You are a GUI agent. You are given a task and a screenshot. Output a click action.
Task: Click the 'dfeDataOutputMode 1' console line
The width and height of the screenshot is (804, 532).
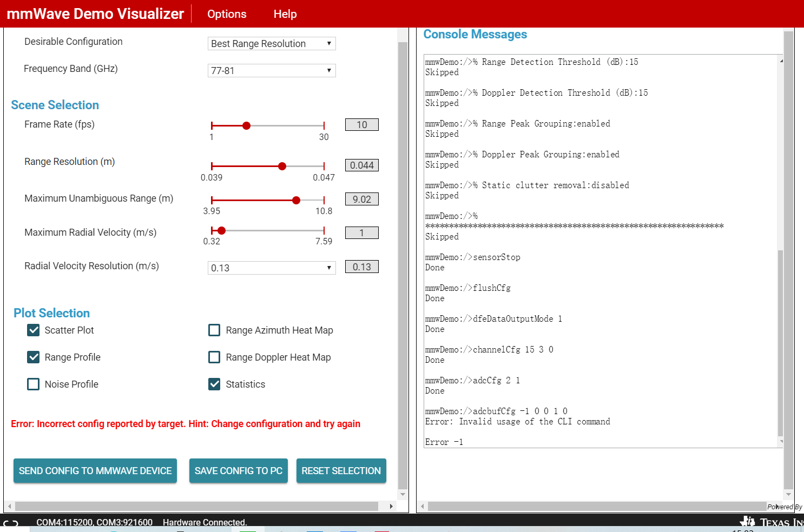[494, 319]
